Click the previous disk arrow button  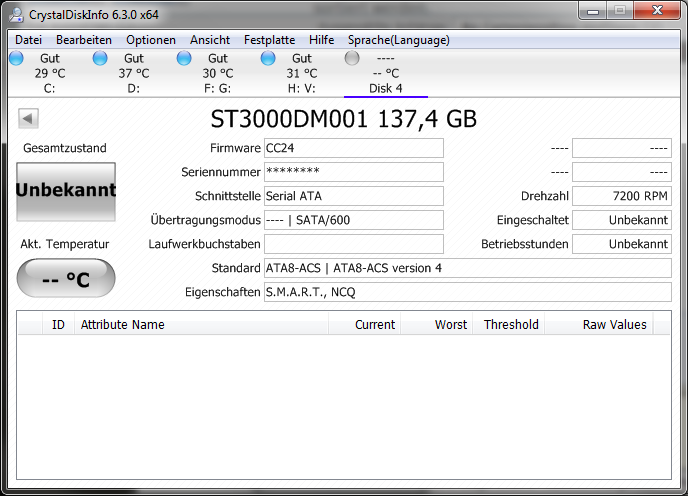point(29,118)
